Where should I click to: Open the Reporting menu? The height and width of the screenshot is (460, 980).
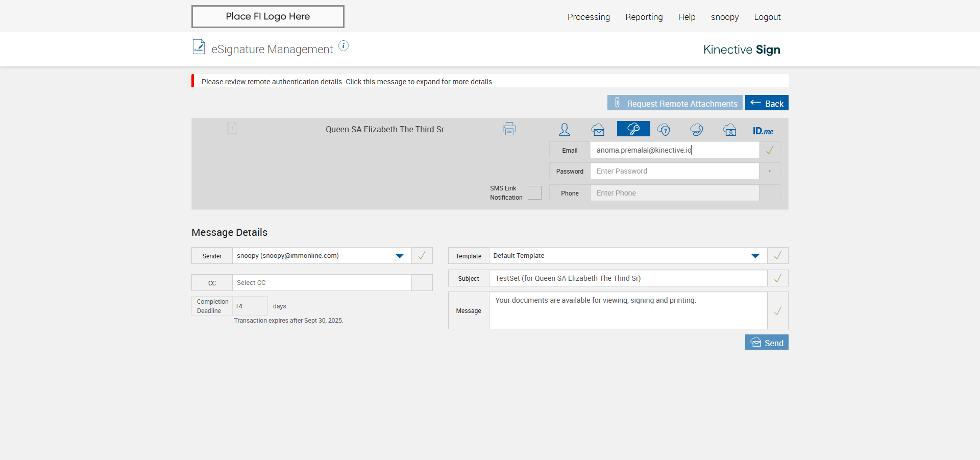click(644, 17)
